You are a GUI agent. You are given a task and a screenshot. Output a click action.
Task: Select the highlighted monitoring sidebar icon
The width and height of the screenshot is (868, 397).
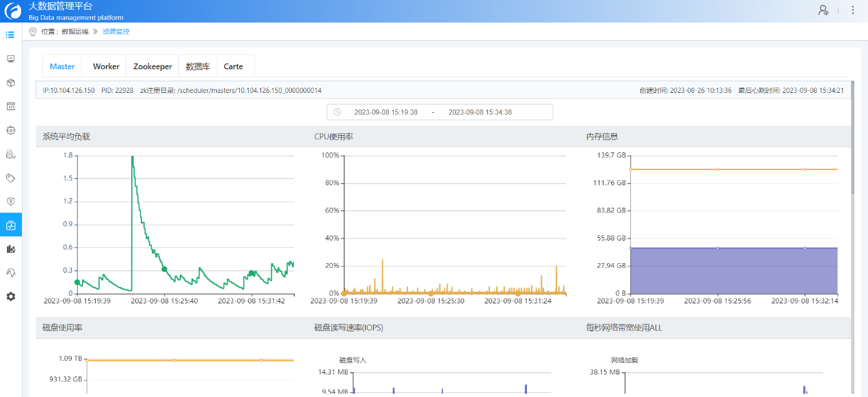pyautogui.click(x=10, y=225)
